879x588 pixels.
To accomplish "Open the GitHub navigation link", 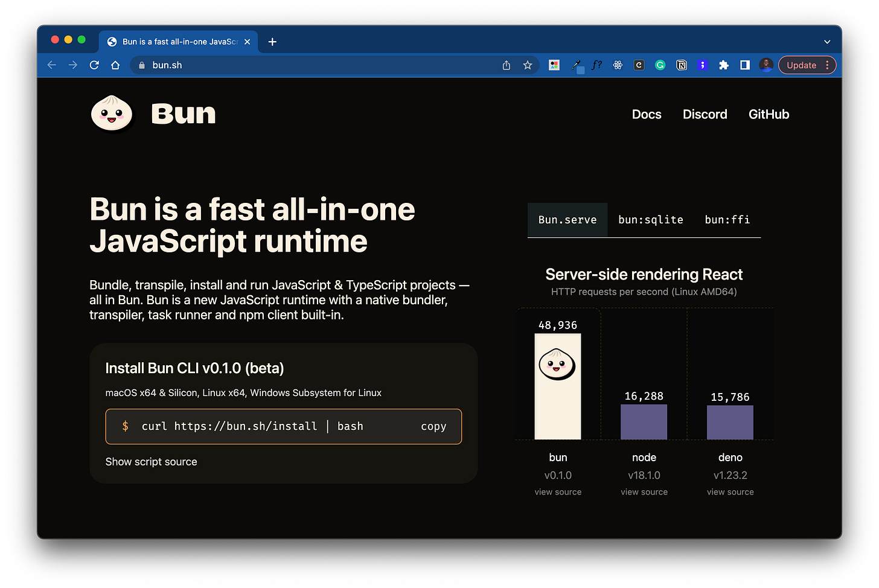I will point(769,114).
